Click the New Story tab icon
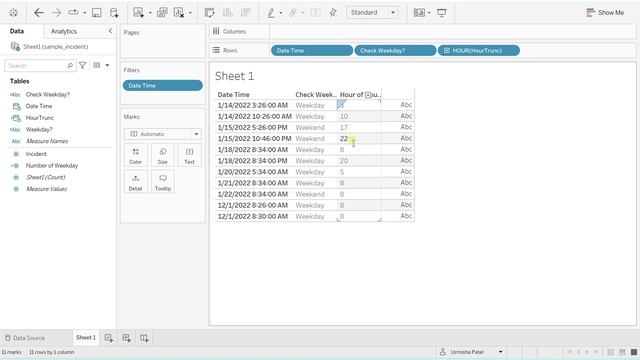This screenshot has height=360, width=640. point(144,338)
